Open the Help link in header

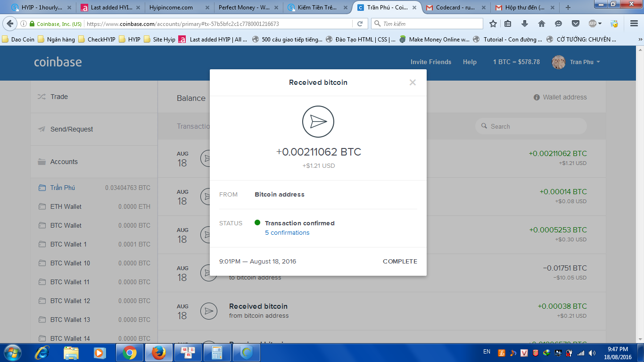[470, 62]
